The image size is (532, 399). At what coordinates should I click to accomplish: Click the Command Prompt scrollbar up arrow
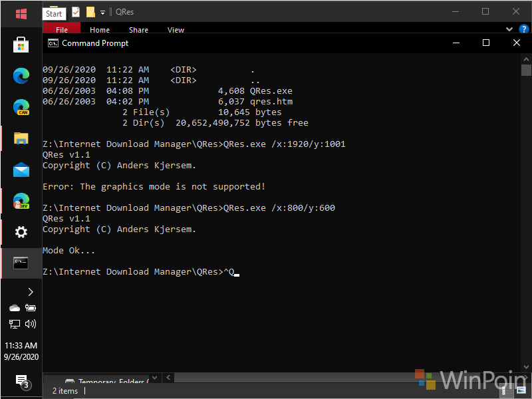[526, 59]
